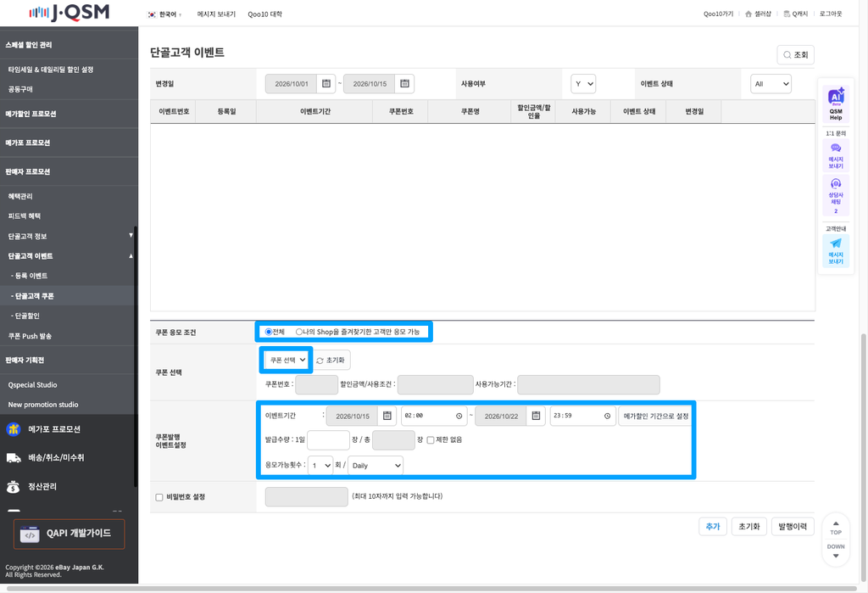Click the 셀러샵 home icon
This screenshot has width=868, height=593.
tap(748, 14)
